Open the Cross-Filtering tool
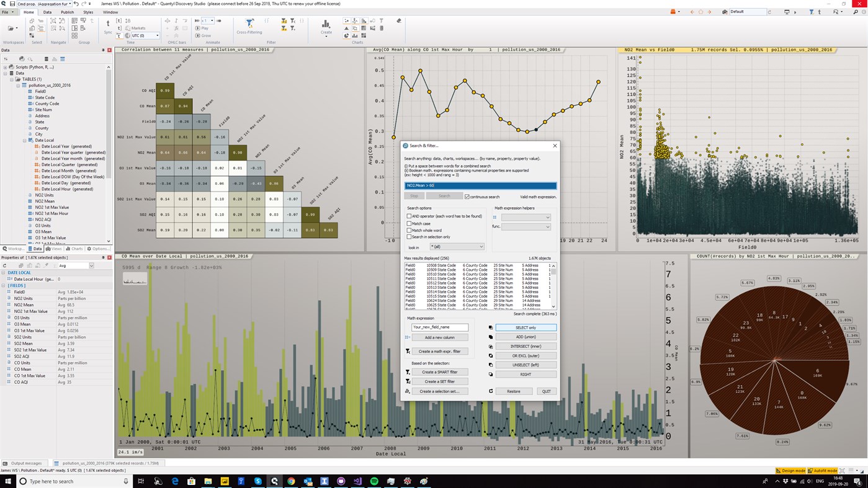The image size is (868, 488). 249,24
